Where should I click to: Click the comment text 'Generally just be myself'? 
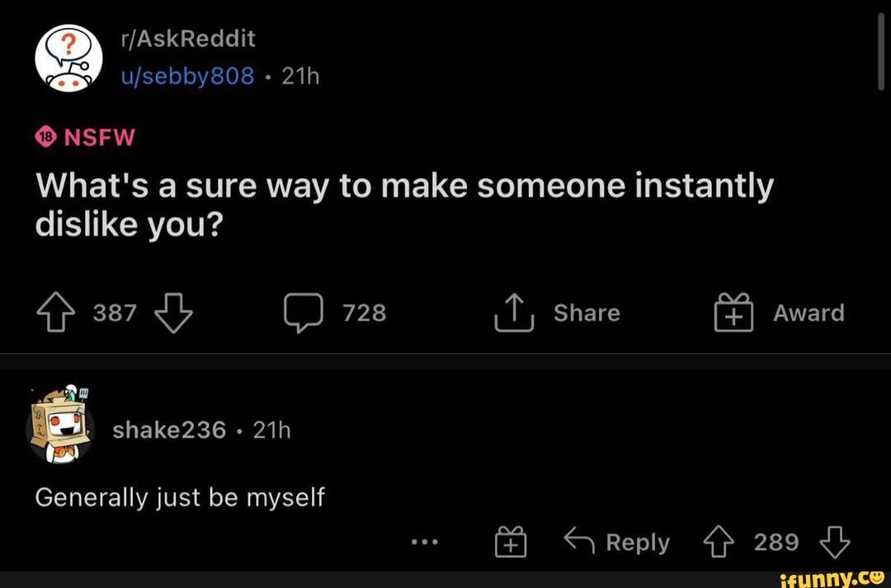point(179,496)
